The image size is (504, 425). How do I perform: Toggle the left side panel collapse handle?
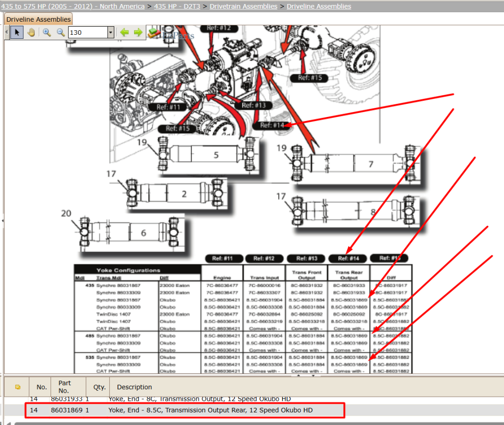coord(2,221)
